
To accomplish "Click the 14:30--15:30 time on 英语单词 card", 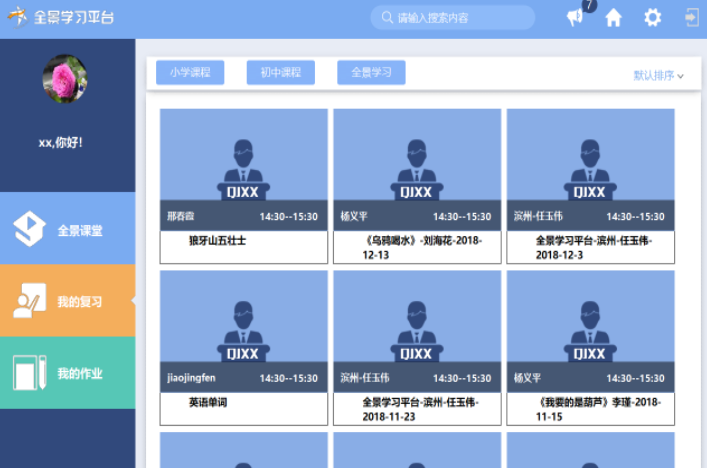I will 289,378.
